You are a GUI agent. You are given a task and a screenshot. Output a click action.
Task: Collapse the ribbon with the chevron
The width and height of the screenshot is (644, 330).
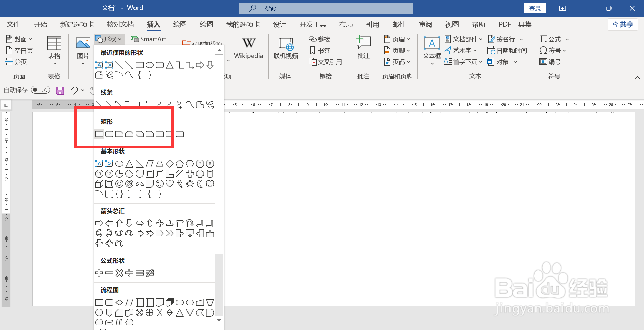[637, 77]
